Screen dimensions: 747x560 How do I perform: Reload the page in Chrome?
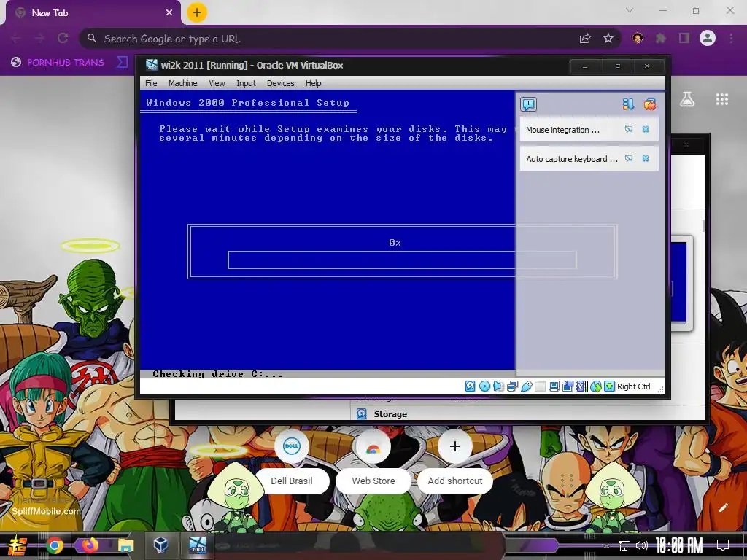tap(63, 38)
